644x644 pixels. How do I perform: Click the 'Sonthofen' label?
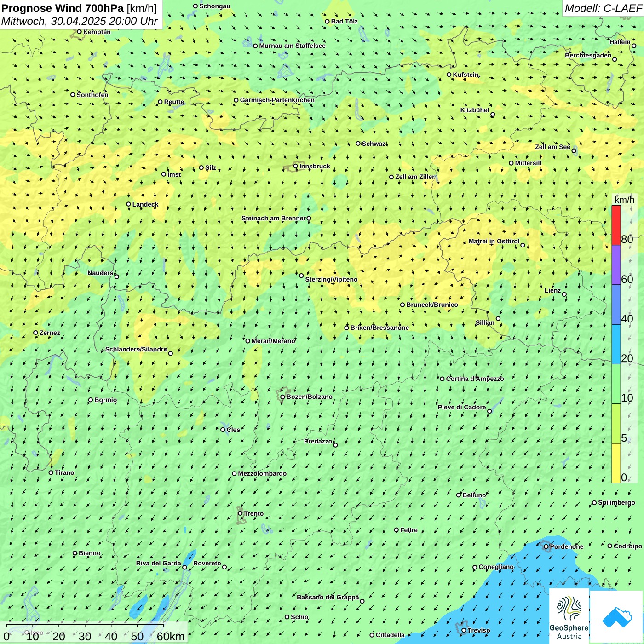(x=92, y=95)
